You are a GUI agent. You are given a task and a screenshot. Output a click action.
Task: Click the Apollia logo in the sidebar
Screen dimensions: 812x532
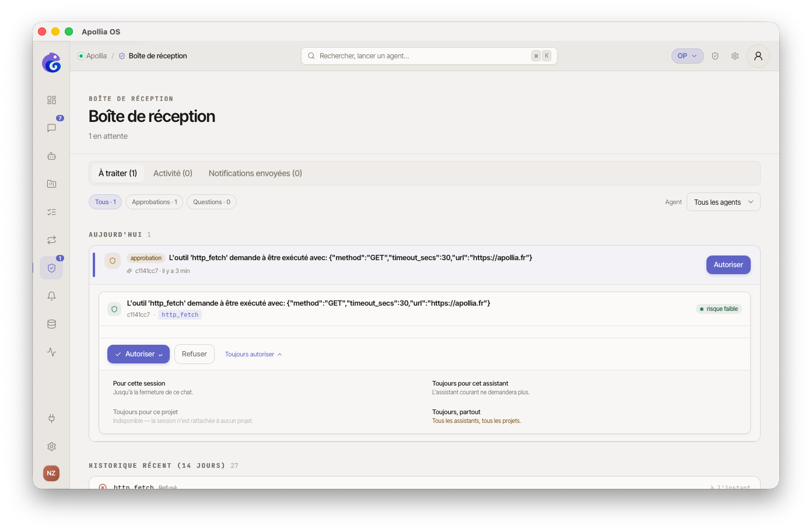(51, 62)
